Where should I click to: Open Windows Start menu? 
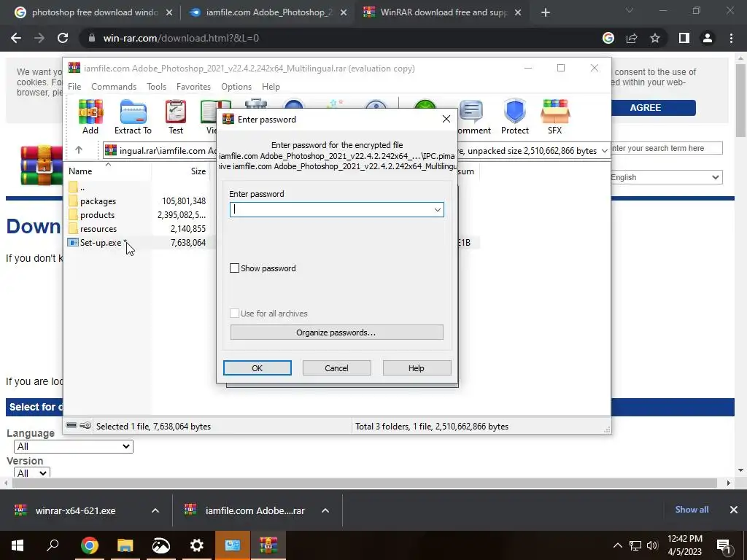pos(18,545)
